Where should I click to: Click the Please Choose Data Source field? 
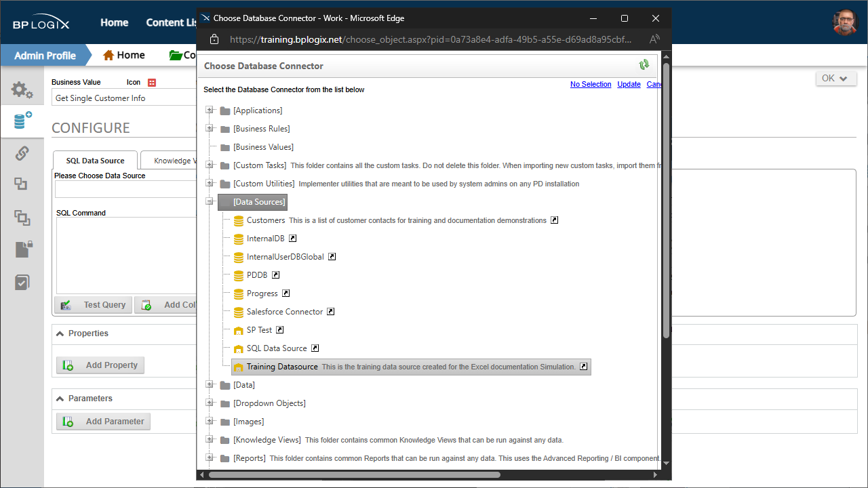126,189
